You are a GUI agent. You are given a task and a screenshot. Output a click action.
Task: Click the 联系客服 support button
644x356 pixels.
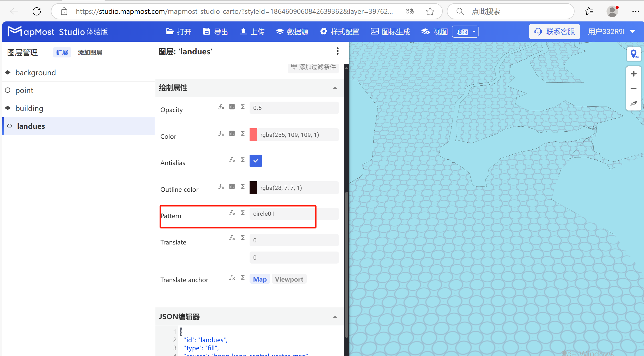(554, 31)
